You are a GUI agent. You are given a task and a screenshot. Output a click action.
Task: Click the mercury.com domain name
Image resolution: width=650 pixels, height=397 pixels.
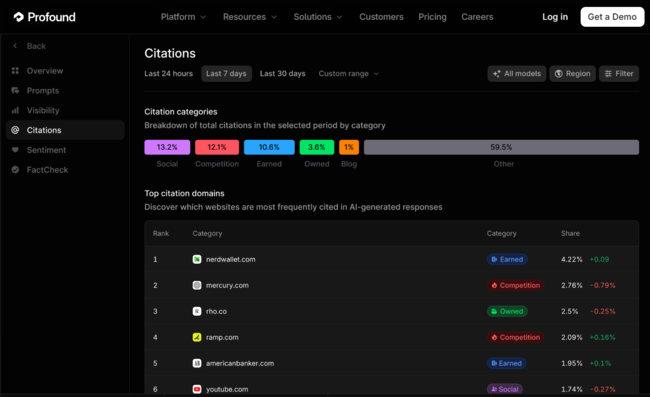[227, 286]
